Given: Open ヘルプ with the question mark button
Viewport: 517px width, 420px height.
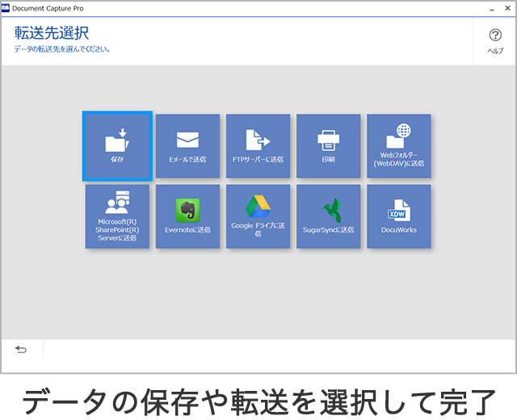Looking at the screenshot, I should (x=495, y=41).
